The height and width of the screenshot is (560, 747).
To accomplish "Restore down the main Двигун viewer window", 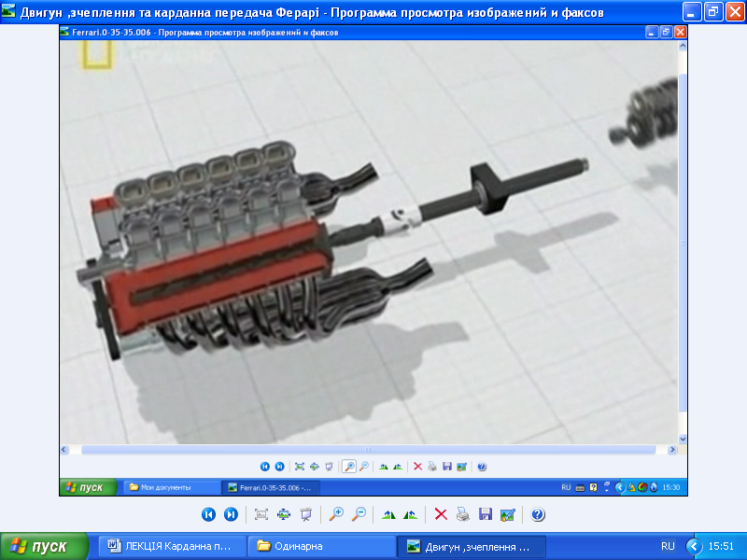I will click(x=712, y=11).
